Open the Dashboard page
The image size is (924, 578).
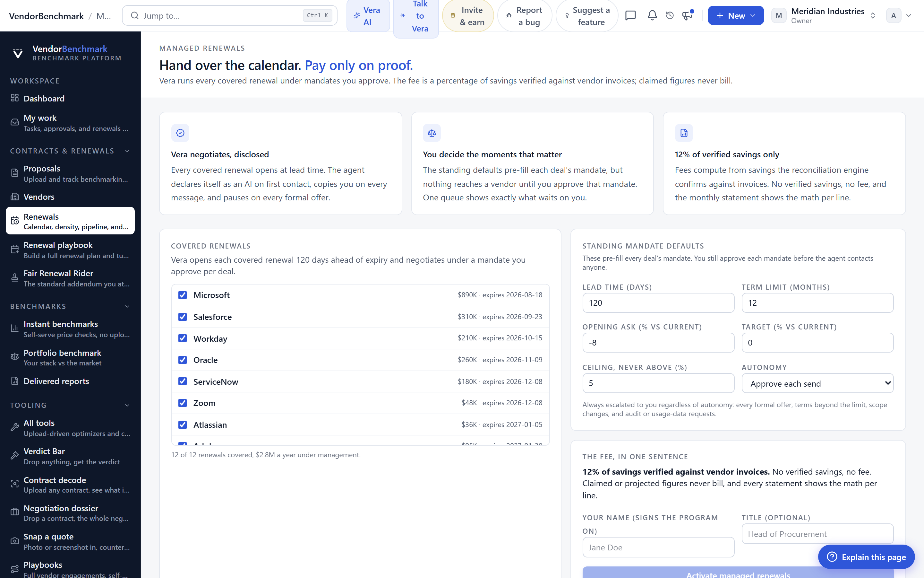70,98
